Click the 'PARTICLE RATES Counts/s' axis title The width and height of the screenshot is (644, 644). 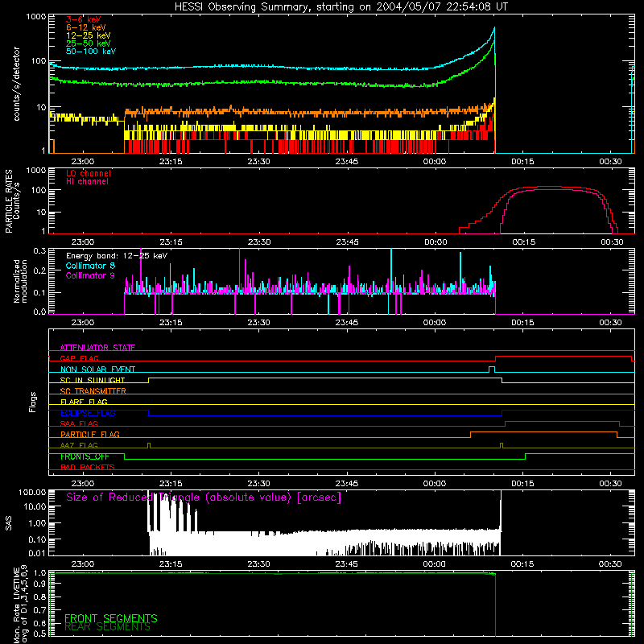point(12,201)
